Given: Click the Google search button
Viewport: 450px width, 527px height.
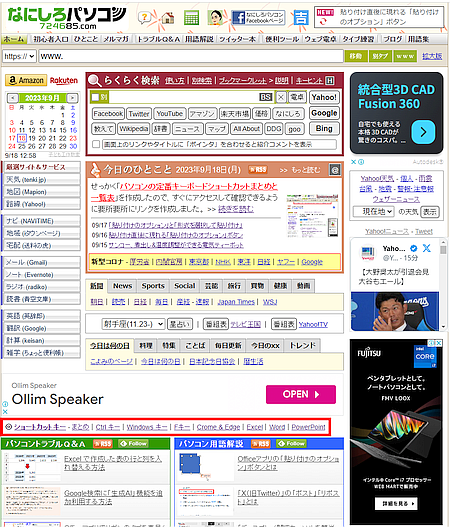Looking at the screenshot, I should pos(324,113).
